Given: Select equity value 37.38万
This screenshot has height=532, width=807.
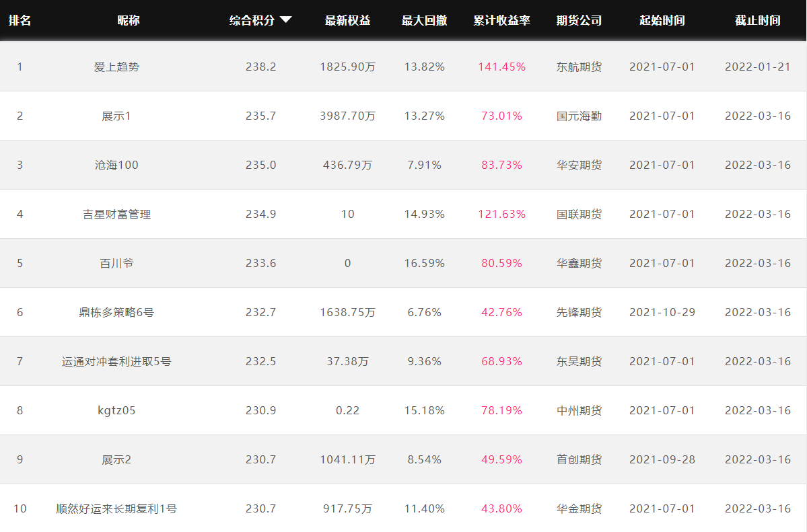Looking at the screenshot, I should pos(347,362).
